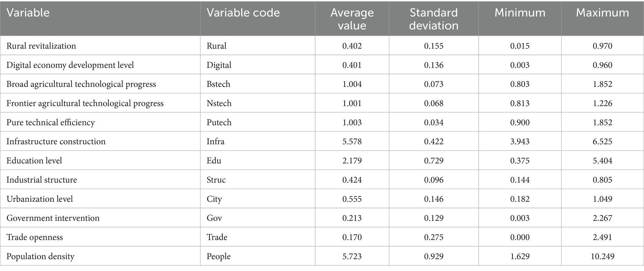Select the "Bstech" variable code cell
The width and height of the screenshot is (644, 271).
[x=218, y=84]
